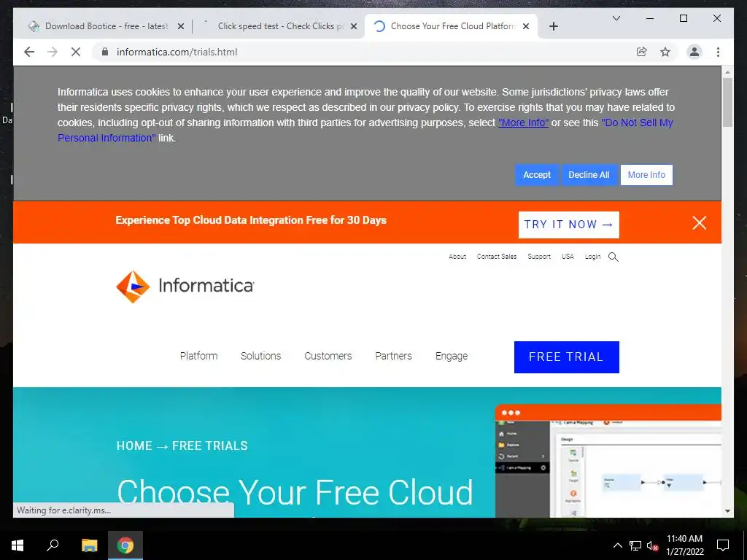Open the Engage menu
This screenshot has height=560, width=747.
pyautogui.click(x=452, y=356)
